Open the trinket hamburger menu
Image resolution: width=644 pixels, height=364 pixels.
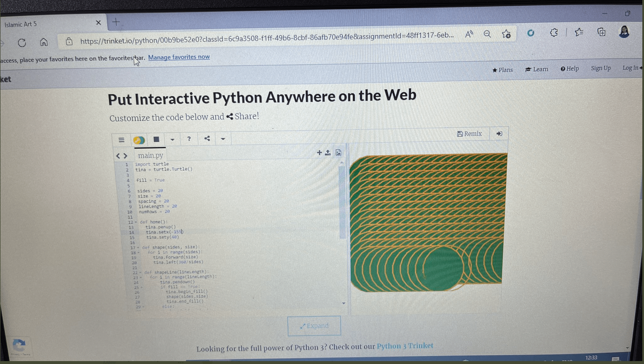pos(121,139)
